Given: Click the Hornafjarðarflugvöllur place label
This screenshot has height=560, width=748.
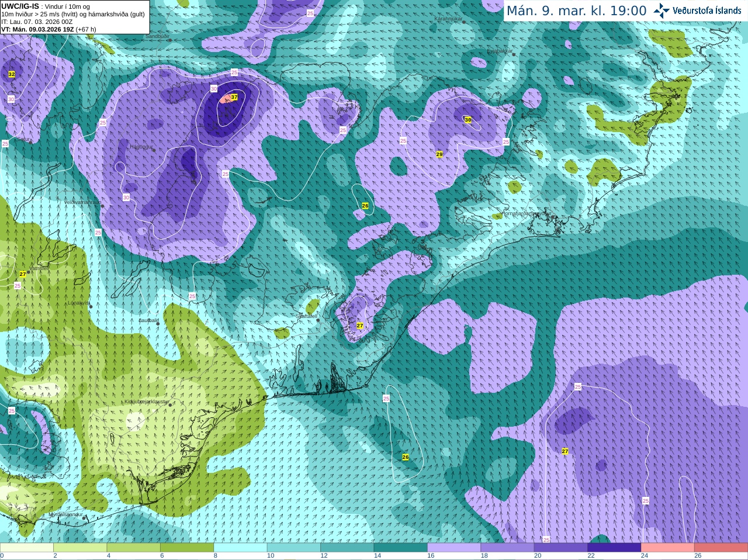Looking at the screenshot, I should click(x=527, y=213).
